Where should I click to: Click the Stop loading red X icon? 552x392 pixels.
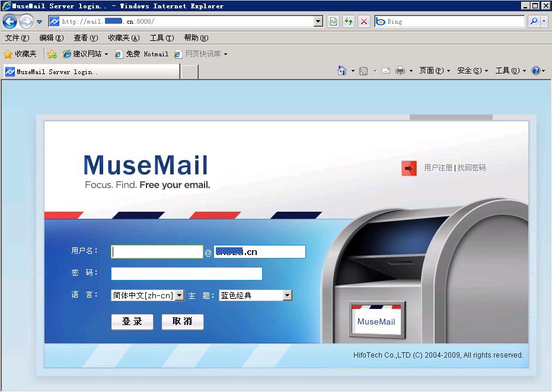click(364, 21)
